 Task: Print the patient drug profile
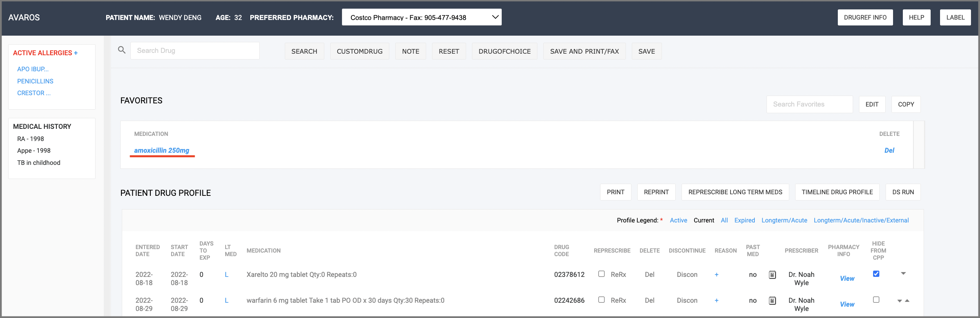(x=615, y=192)
